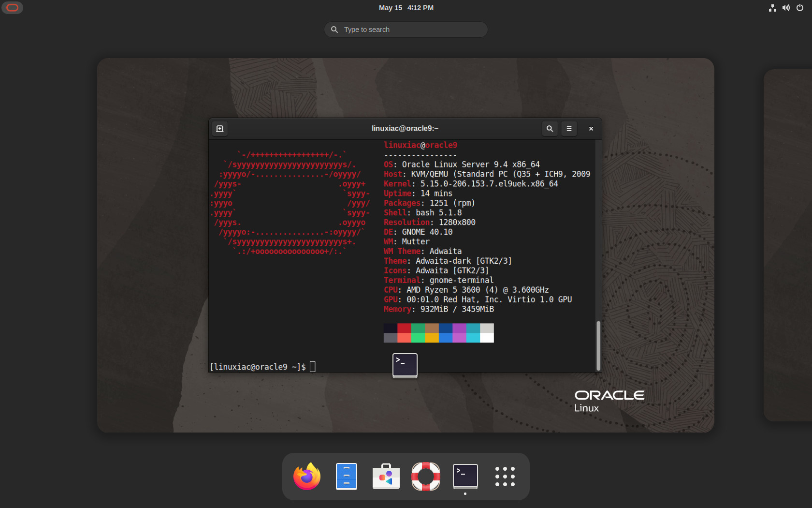Click the text 'WM: Mutter'

(406, 242)
